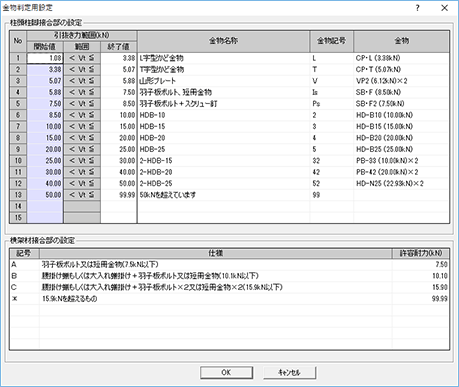This screenshot has height=387, width=459.
Task: Select the 15.9kNを超えるもの row
Action: [x=229, y=299]
